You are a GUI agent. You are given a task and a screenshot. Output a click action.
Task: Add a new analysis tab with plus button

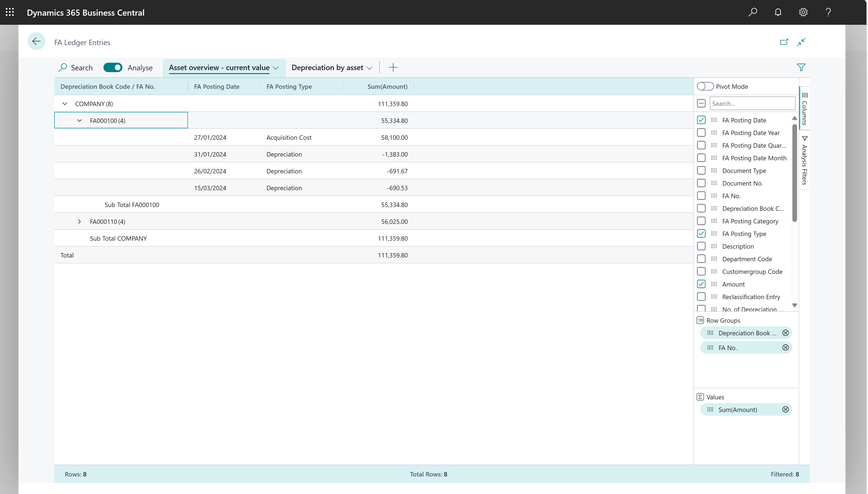click(393, 67)
